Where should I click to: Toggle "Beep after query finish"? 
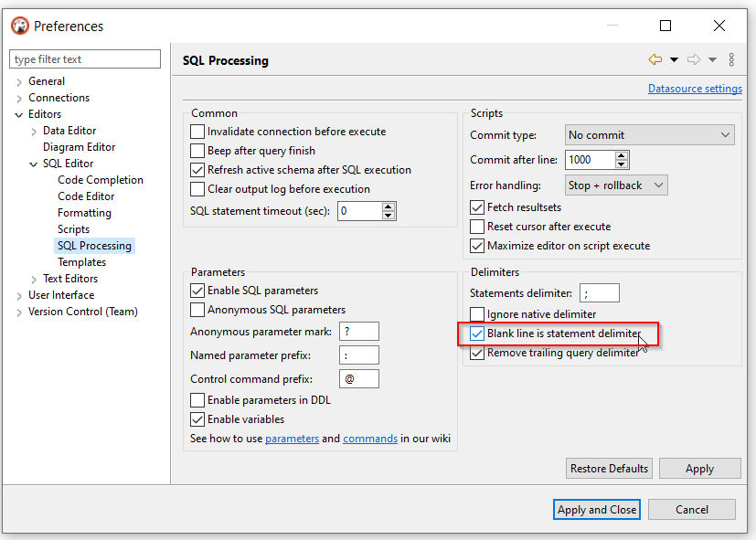(196, 151)
